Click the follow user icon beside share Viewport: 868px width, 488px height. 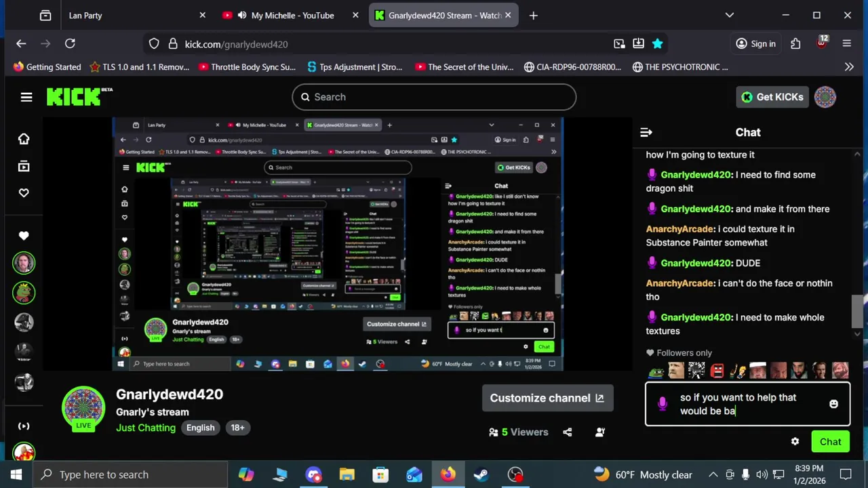tap(600, 432)
